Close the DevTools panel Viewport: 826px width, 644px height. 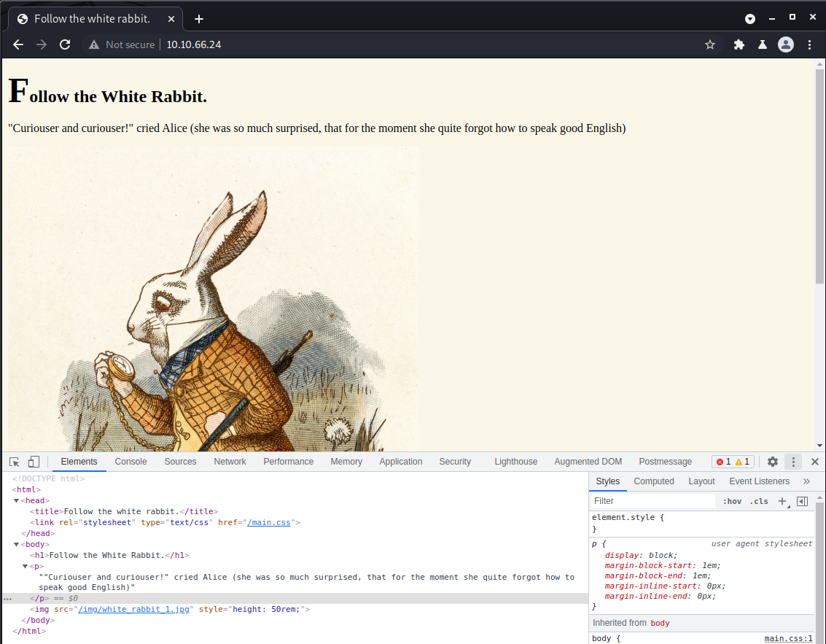pyautogui.click(x=815, y=462)
